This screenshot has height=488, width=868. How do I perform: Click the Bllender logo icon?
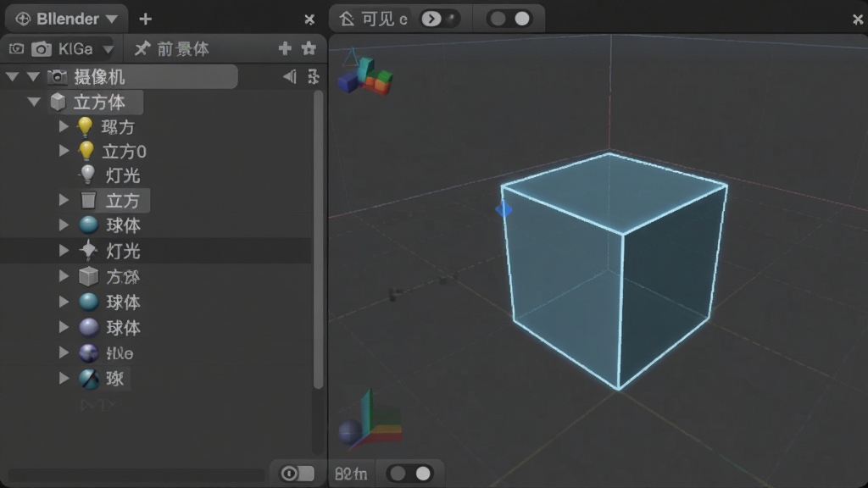23,19
